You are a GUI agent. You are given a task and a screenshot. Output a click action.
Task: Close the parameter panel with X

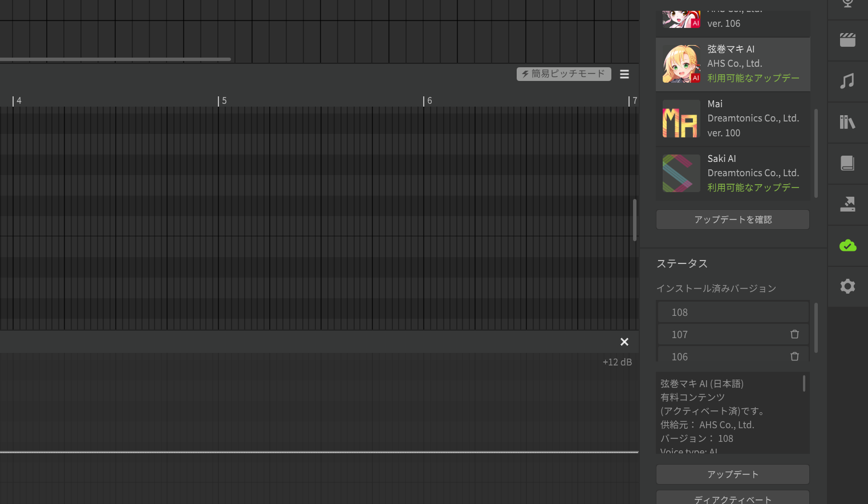coord(624,342)
